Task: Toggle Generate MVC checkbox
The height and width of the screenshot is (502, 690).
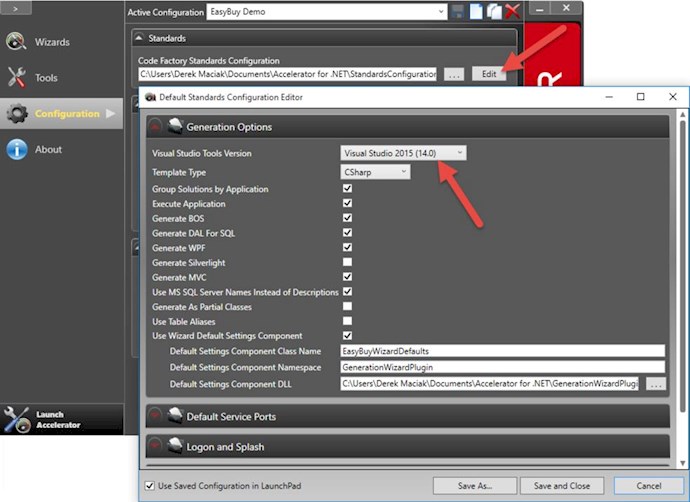Action: [347, 277]
